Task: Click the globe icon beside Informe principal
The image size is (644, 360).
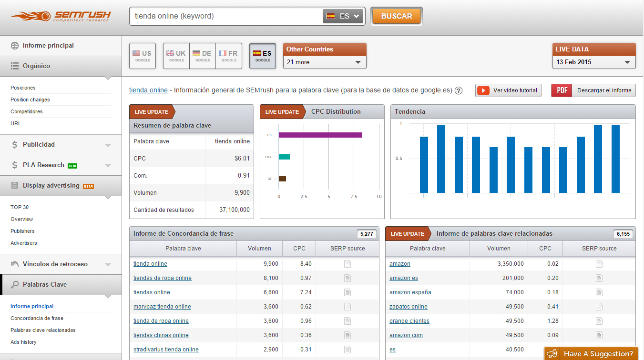Action: coord(15,46)
